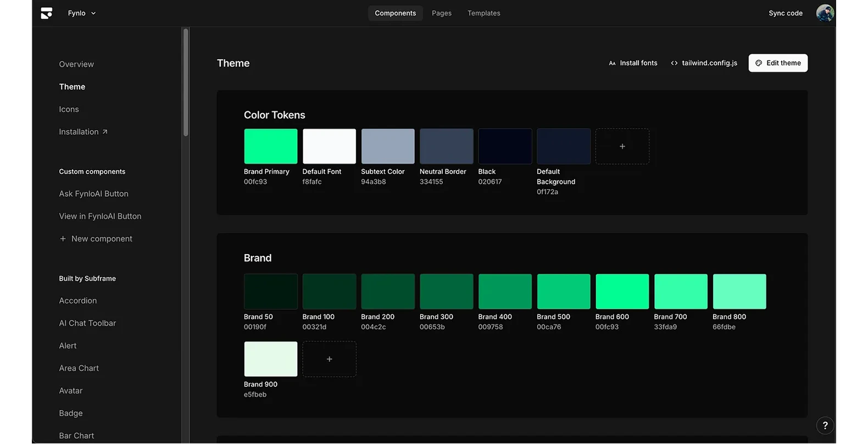Image resolution: width=868 pixels, height=444 pixels.
Task: Select the Brand Primary color swatch
Action: coord(270,147)
